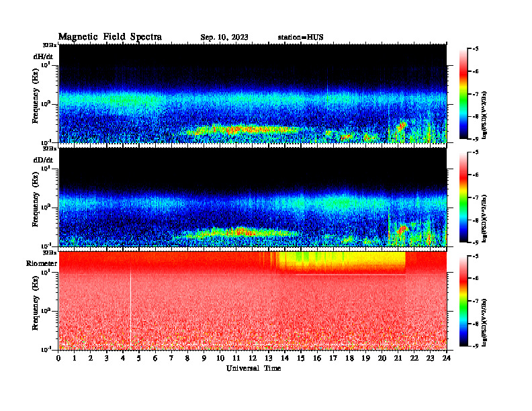The image size is (532, 411).
Task: Click hour tick "5" on the time axis
Action: [x=139, y=359]
